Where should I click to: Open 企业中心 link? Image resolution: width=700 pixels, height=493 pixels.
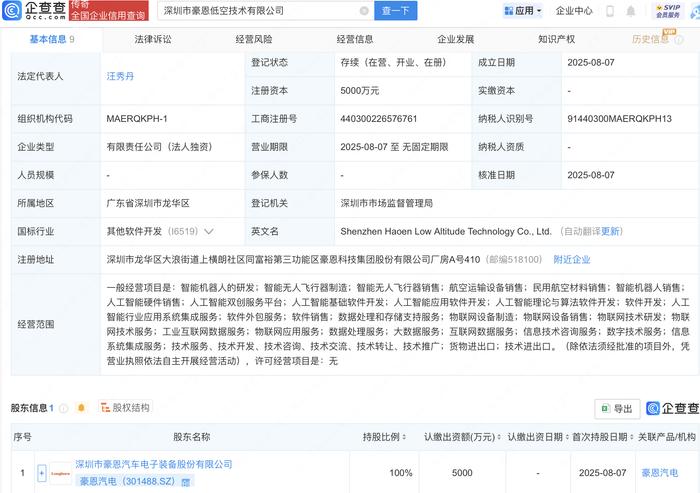point(574,11)
